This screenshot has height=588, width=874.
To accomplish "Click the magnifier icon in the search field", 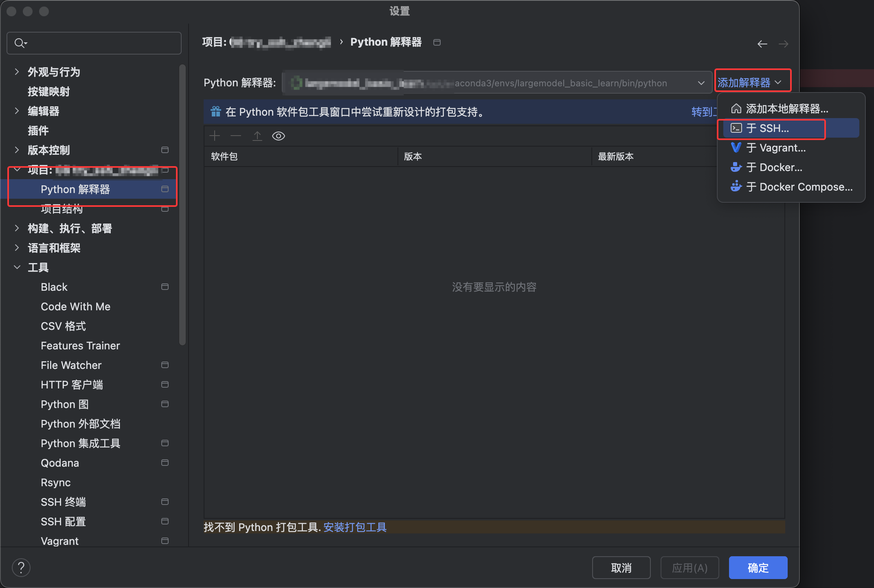I will tap(19, 43).
